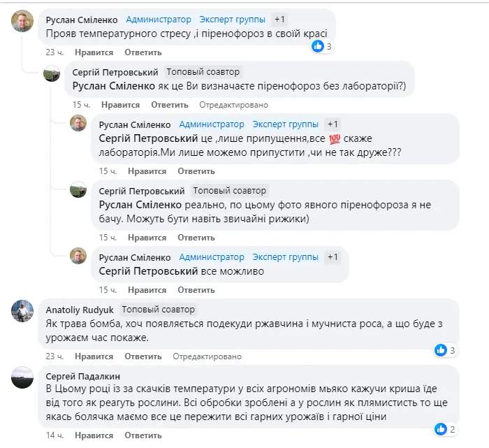Expand the "+1" badge on the "все можливо" reply
489x448 pixels.
click(x=333, y=257)
